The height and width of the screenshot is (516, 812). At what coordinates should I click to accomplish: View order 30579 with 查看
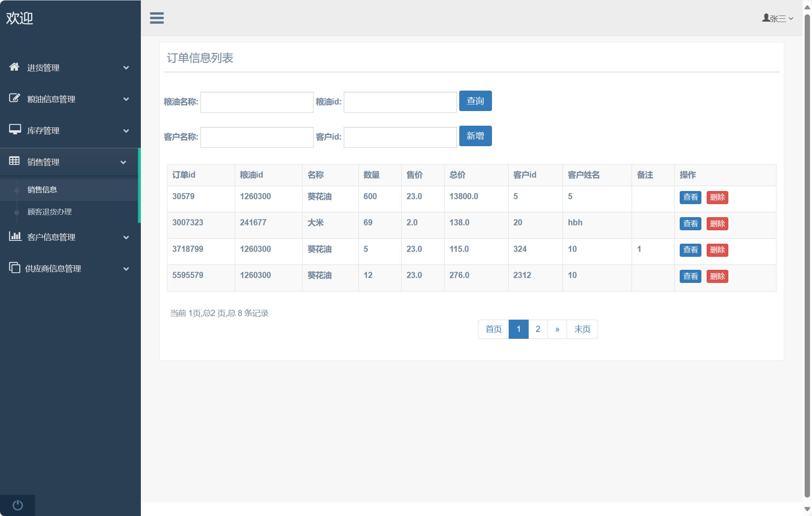(690, 197)
